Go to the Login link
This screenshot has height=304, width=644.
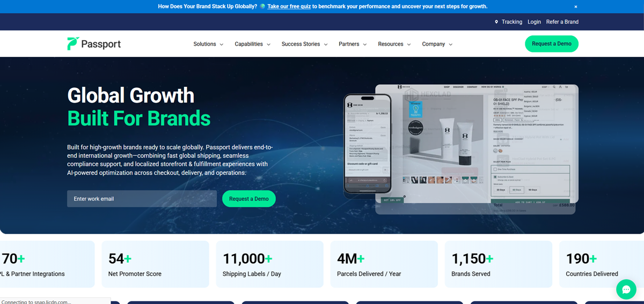point(534,22)
